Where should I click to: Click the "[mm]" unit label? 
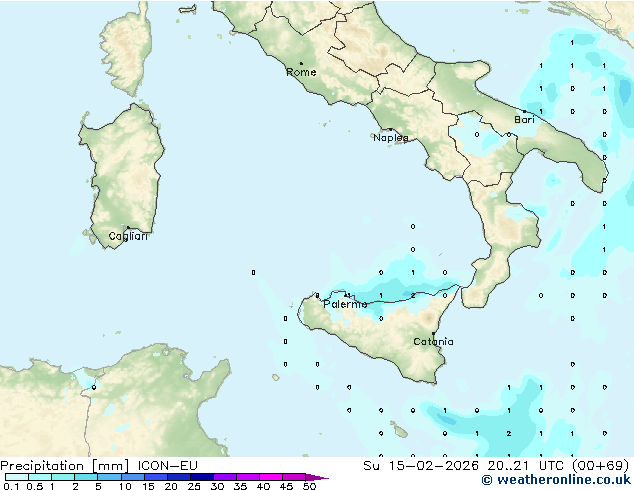click(x=110, y=466)
